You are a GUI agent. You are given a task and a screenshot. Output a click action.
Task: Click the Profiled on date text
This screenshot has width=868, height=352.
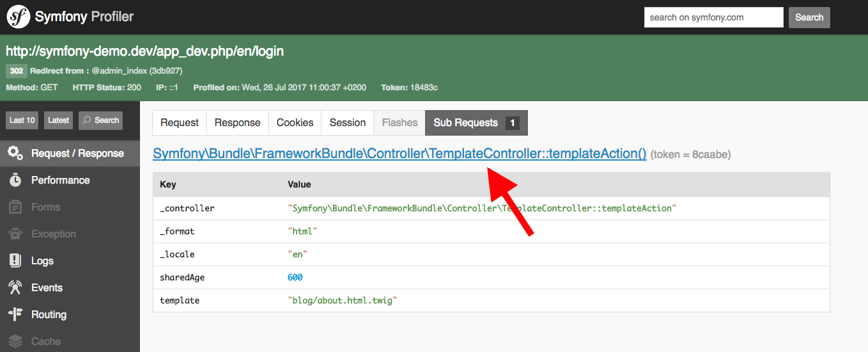click(x=280, y=88)
